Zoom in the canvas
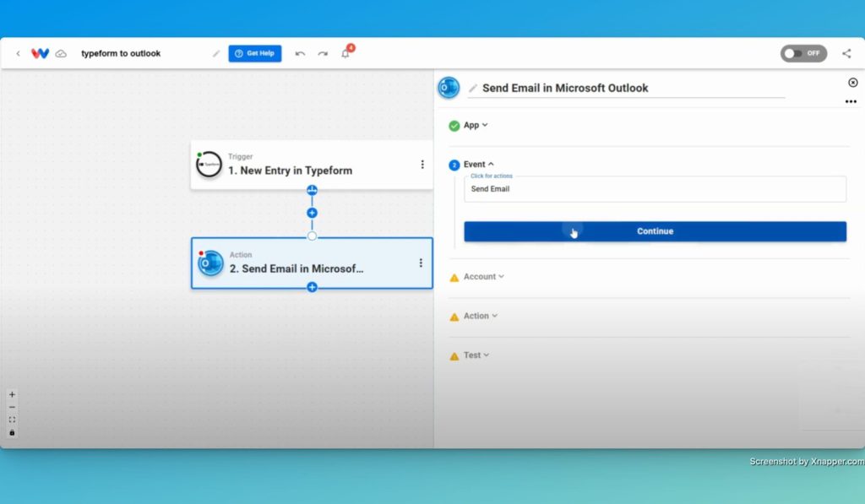This screenshot has width=865, height=504. coord(12,395)
